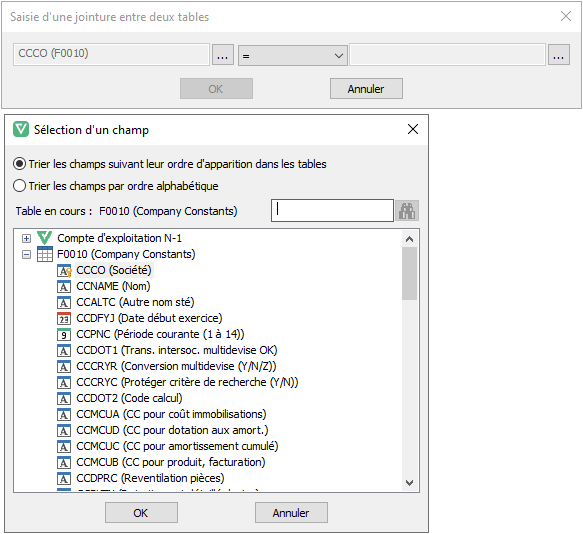Select the F0010 (Company Constants) table node label
The image size is (583, 534).
[x=126, y=254]
